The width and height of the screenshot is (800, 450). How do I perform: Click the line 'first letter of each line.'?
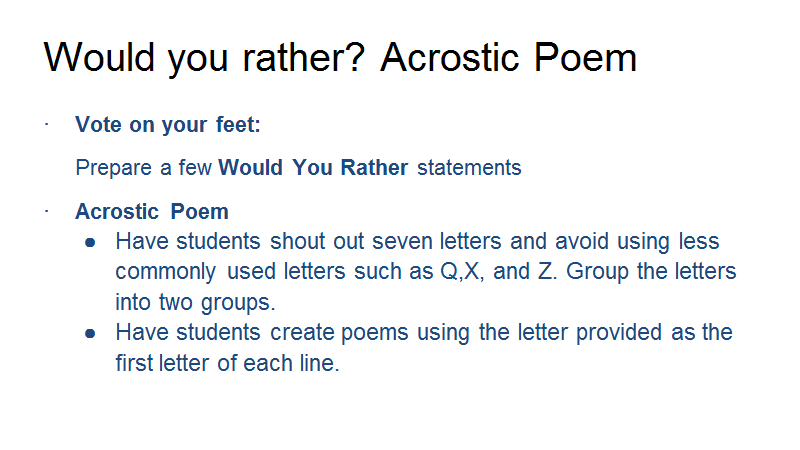click(x=228, y=363)
